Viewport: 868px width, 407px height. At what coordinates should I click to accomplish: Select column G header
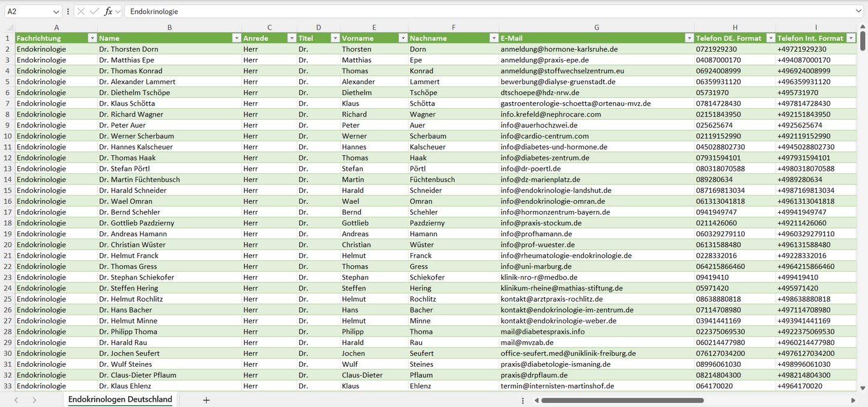(596, 28)
